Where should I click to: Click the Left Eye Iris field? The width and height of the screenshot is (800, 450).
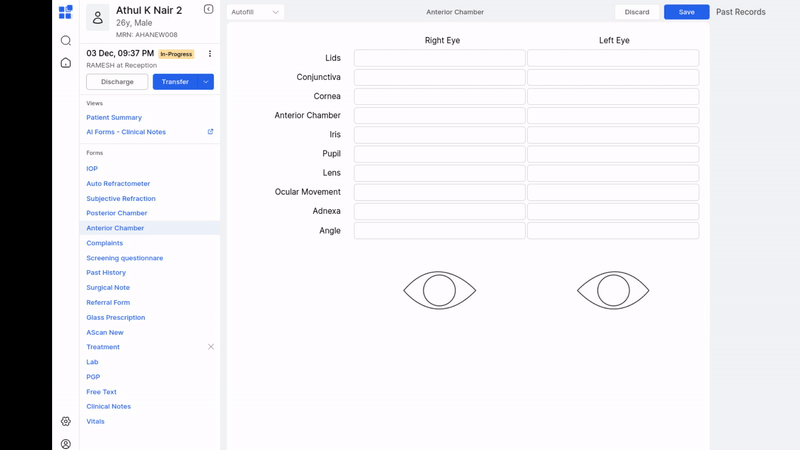(x=613, y=135)
